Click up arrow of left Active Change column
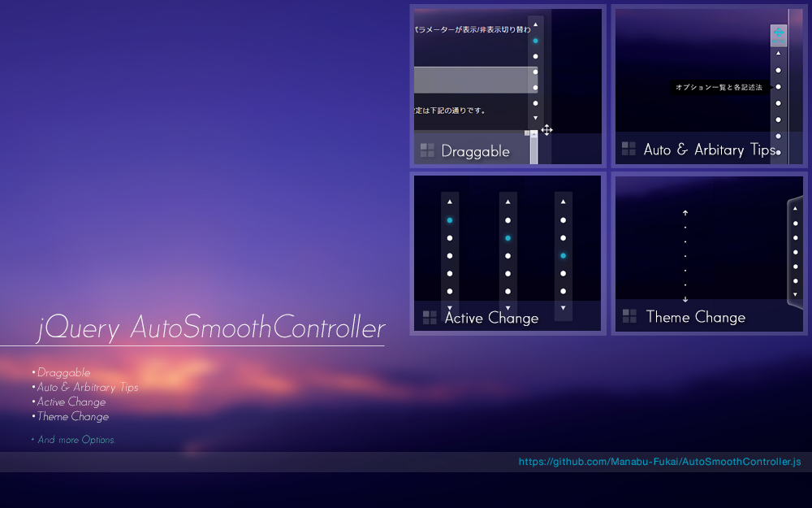 [450, 202]
